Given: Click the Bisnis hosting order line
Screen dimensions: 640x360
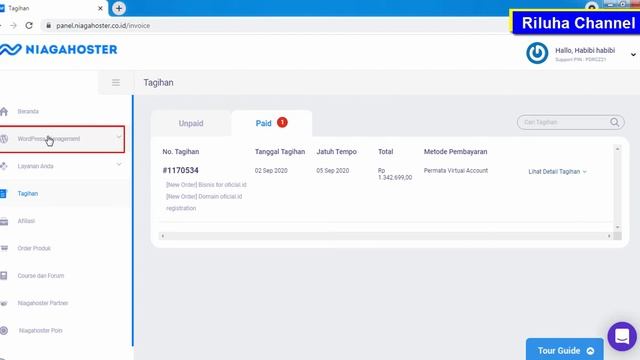Looking at the screenshot, I should click(206, 185).
